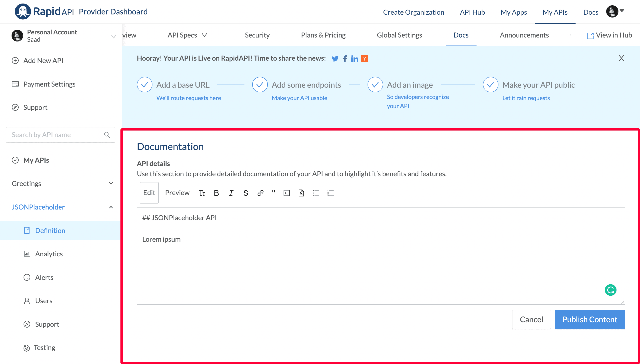Viewport: 640px width, 364px height.
Task: Click the Users person icon
Action: point(27,301)
